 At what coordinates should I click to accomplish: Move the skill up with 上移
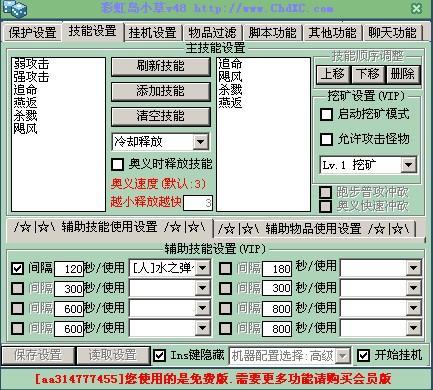333,74
